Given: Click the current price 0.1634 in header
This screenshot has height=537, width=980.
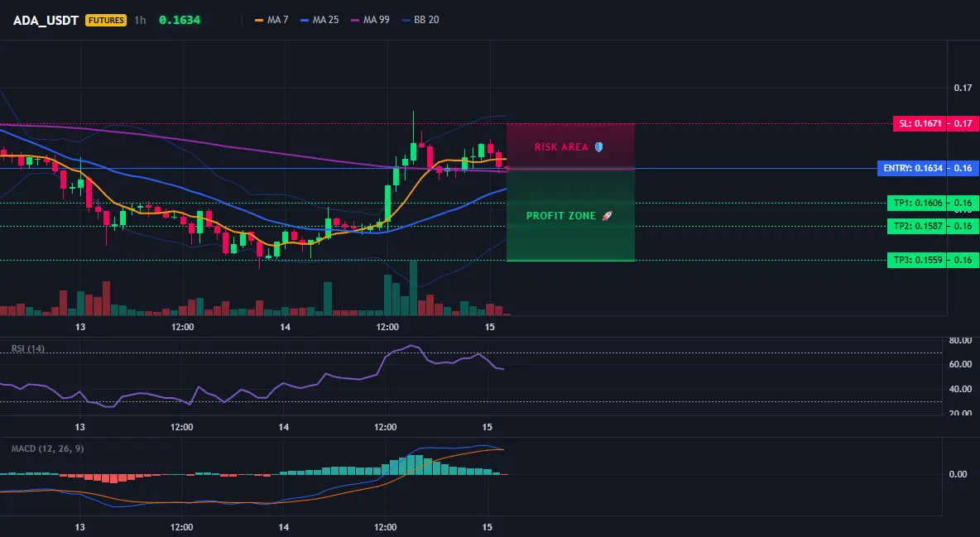Looking at the screenshot, I should (x=180, y=20).
